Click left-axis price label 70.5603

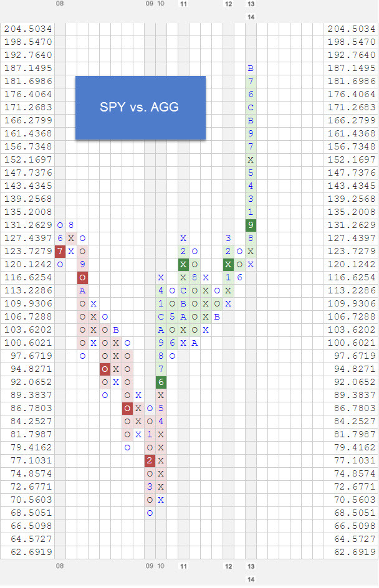(x=32, y=500)
